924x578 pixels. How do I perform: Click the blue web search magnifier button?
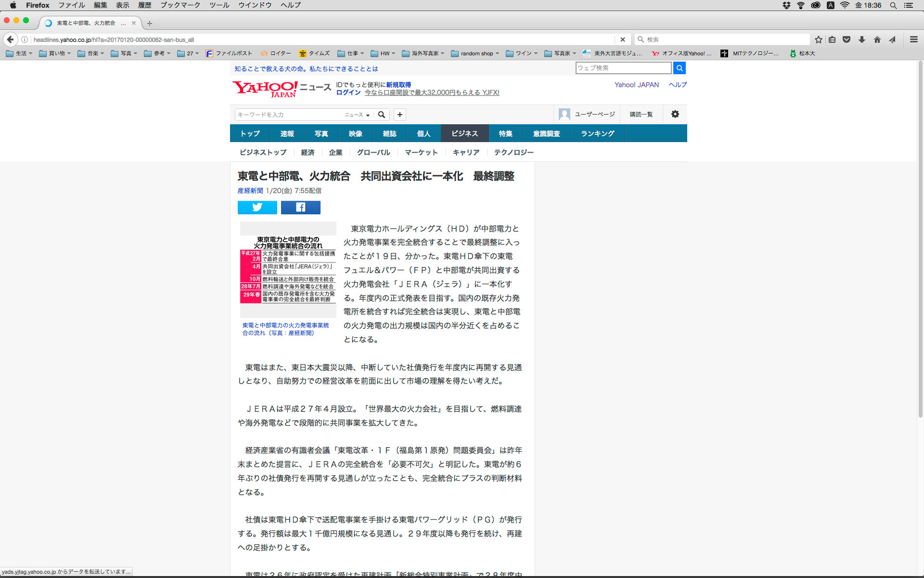tap(679, 68)
